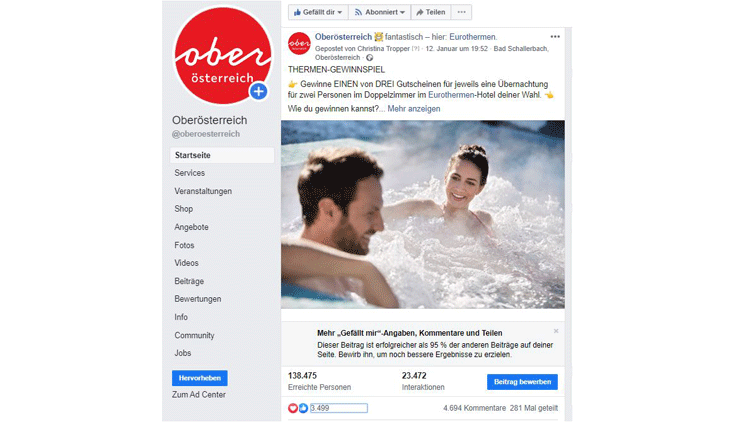This screenshot has width=750, height=422.
Task: Click the globe privacy icon on post
Action: pyautogui.click(x=369, y=57)
